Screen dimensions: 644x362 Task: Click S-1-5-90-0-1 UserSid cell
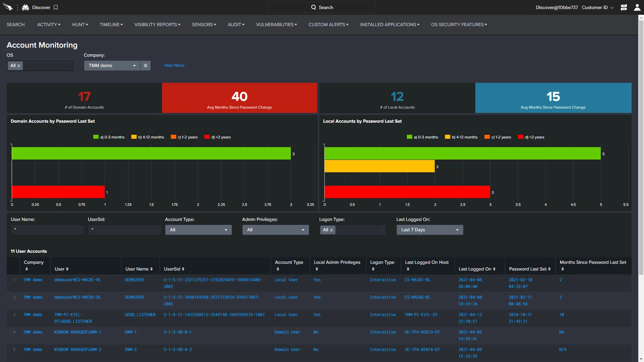[177, 332]
